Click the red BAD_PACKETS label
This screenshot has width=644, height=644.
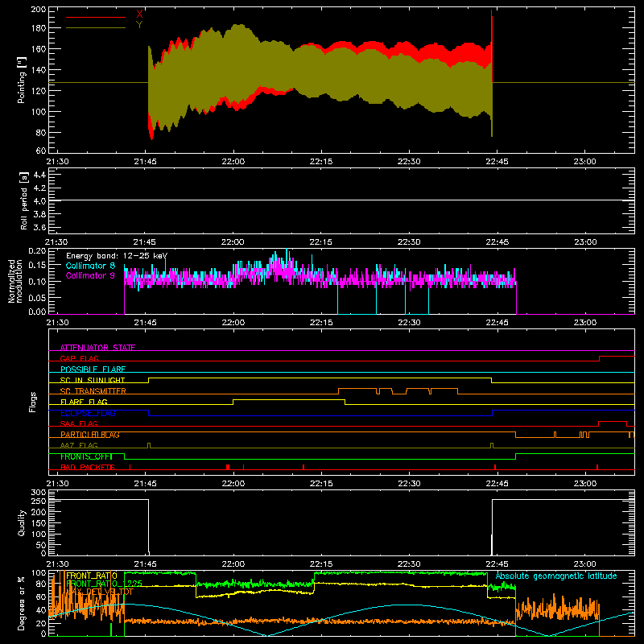tap(88, 467)
